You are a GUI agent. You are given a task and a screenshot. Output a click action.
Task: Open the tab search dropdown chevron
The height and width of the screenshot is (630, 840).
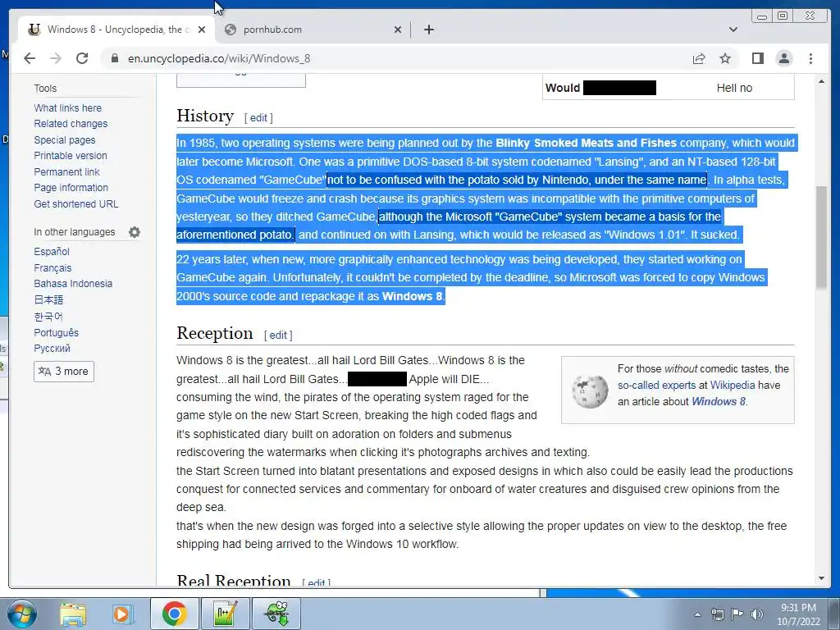pos(733,30)
